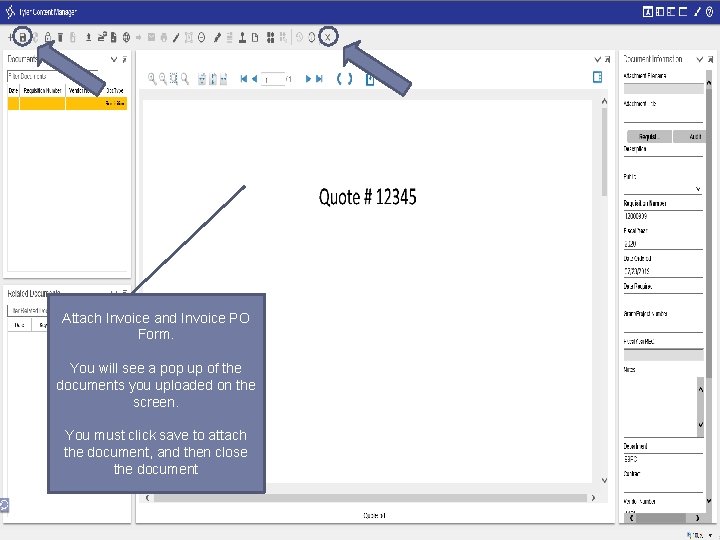
Task: Click the padlock icon in the toolbar
Action: (48, 37)
